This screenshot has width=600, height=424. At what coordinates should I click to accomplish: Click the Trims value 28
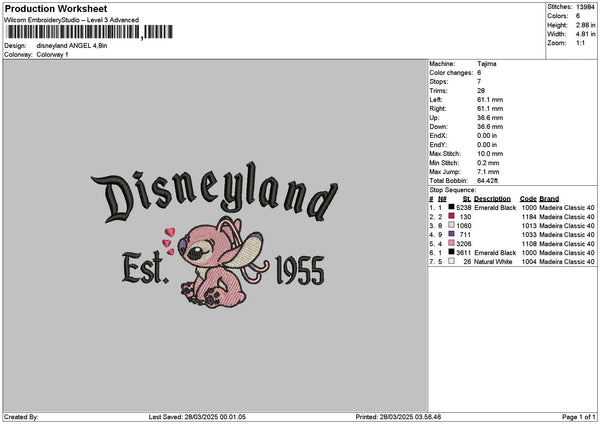[481, 91]
